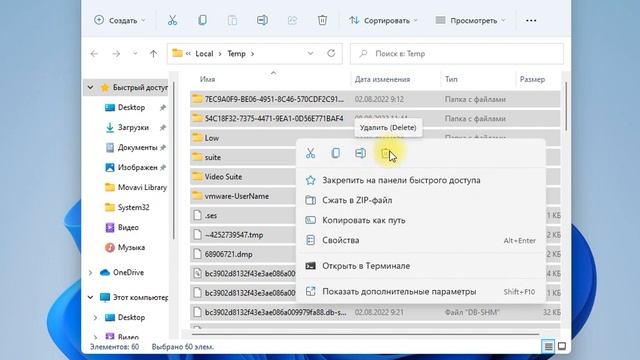
Task: Collapse the Быстрый доступ section
Action: tap(90, 87)
